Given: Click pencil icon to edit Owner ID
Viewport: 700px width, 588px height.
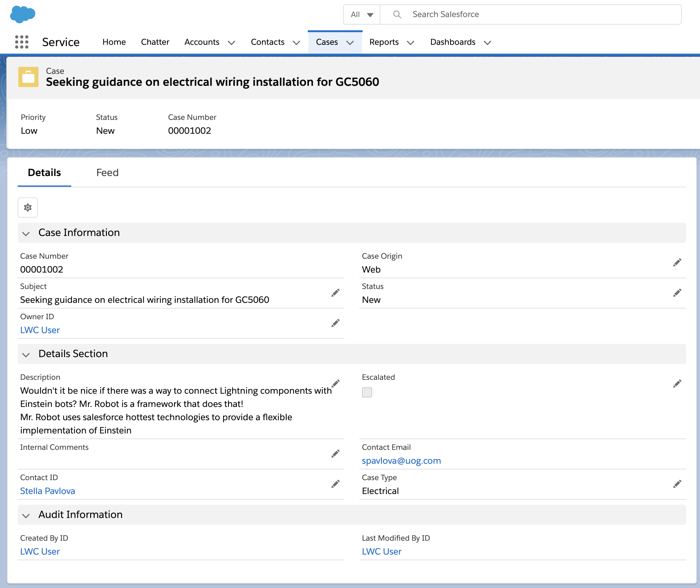Looking at the screenshot, I should 335,323.
